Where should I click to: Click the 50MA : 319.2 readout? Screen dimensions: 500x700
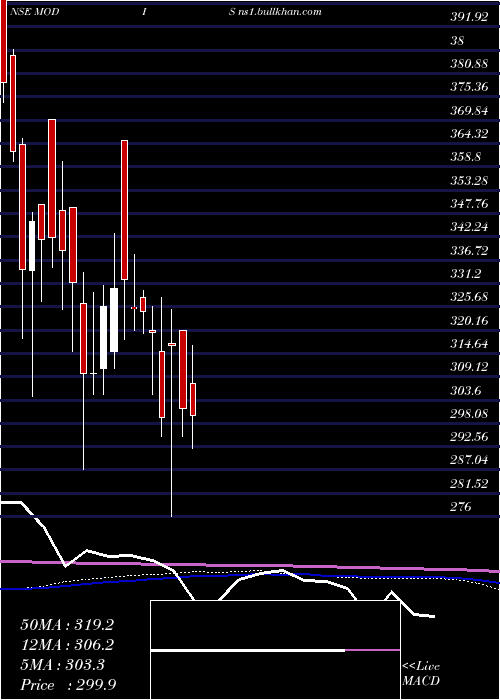pos(67,625)
